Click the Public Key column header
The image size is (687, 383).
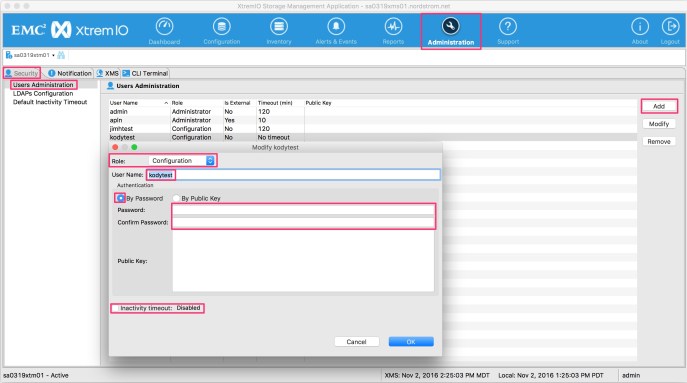[x=471, y=103]
